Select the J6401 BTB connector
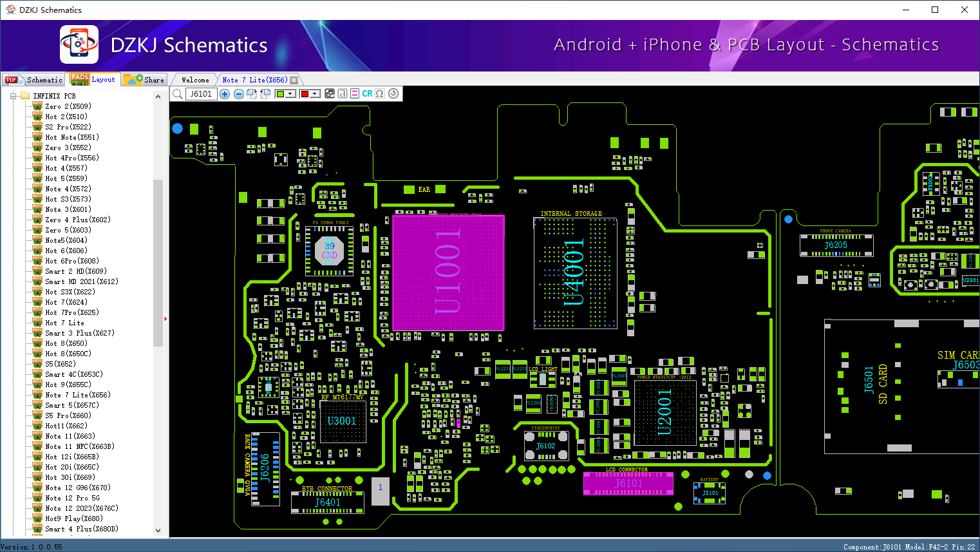This screenshot has width=980, height=552. (328, 502)
